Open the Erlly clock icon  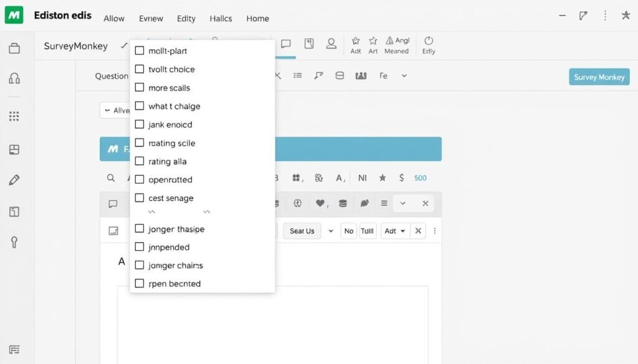click(x=429, y=42)
